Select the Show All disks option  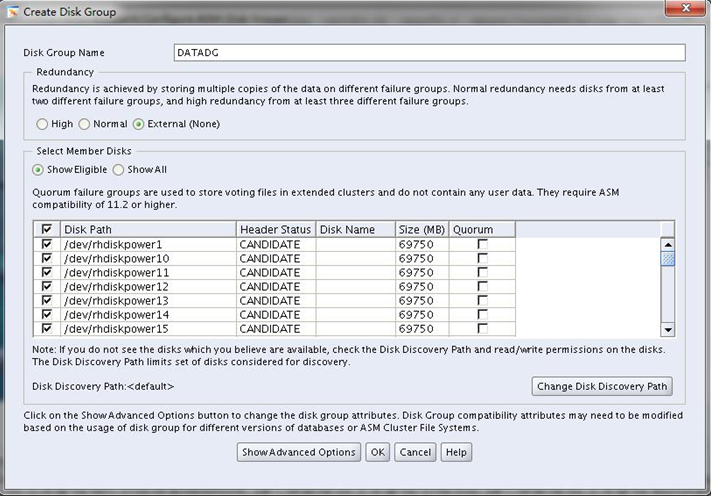119,170
